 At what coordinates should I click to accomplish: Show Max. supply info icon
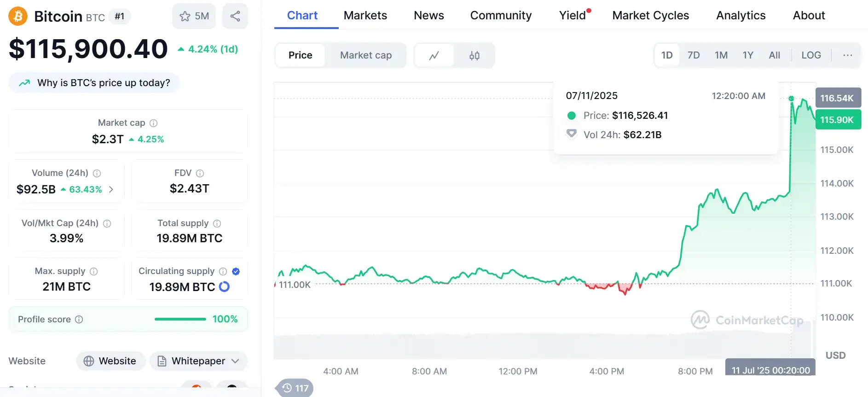pyautogui.click(x=94, y=271)
